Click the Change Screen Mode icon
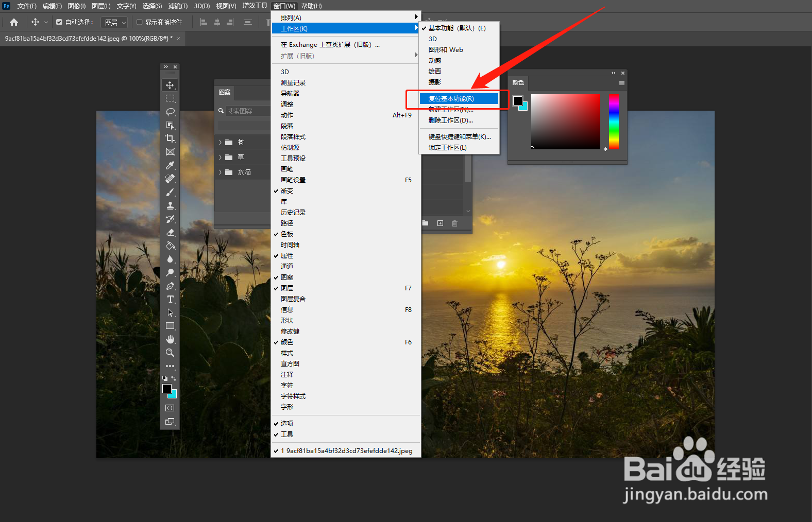The width and height of the screenshot is (812, 522). [x=170, y=421]
